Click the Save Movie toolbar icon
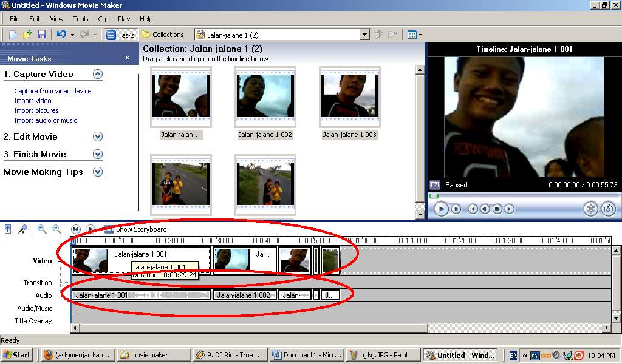 point(41,35)
